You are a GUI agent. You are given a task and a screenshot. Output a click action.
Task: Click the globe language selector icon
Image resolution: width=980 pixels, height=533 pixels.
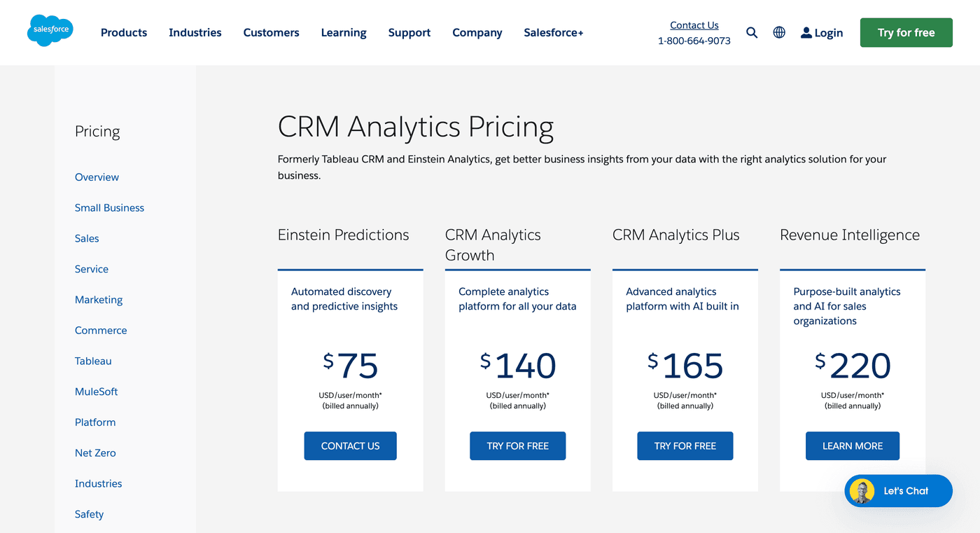click(x=779, y=32)
